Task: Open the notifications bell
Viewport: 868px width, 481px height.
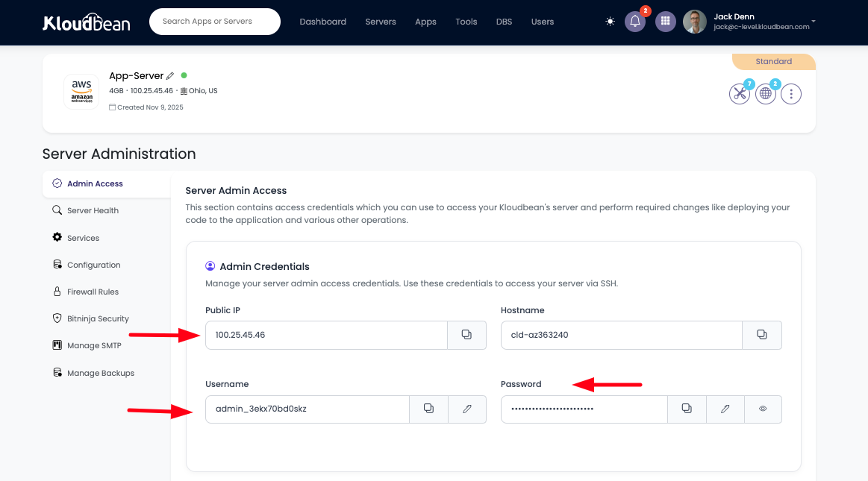Action: (635, 22)
